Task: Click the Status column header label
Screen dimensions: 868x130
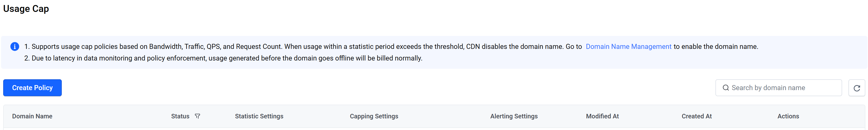Action: tap(180, 116)
